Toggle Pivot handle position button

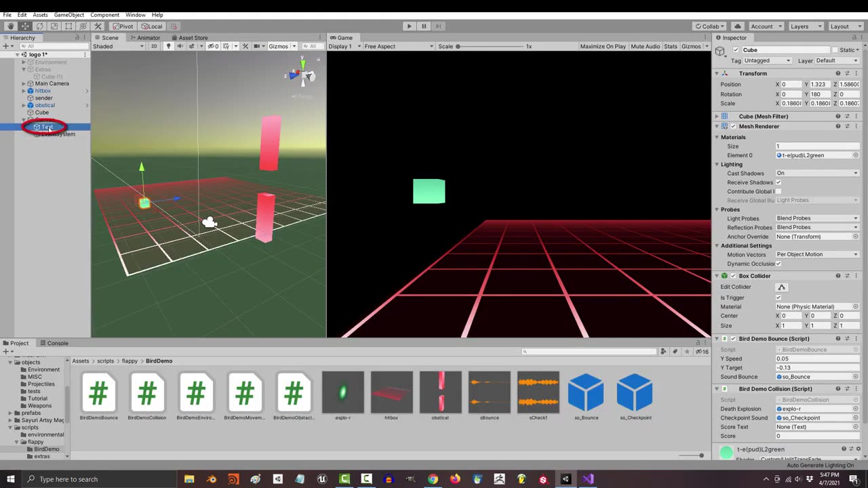123,26
